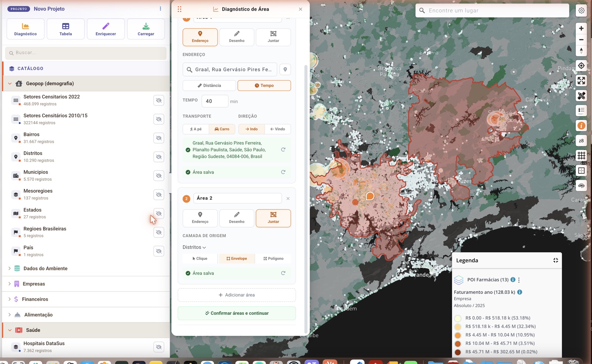This screenshot has width=592, height=364.
Task: Collapse the Geopop (demografia) category
Action: pos(10,84)
